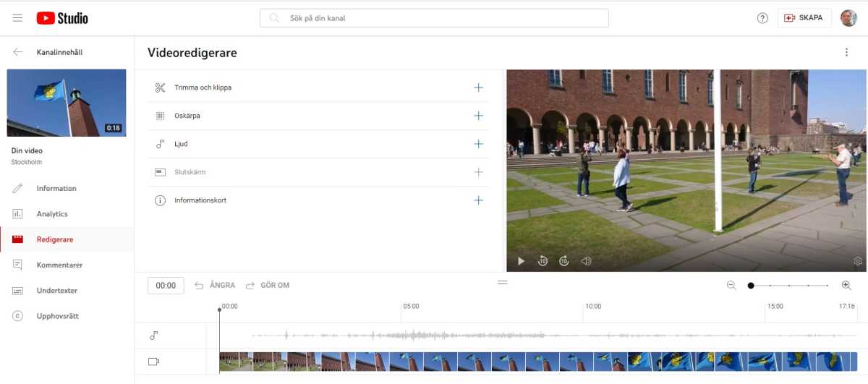Add Ljud audio with plus
868x384 pixels.
478,144
